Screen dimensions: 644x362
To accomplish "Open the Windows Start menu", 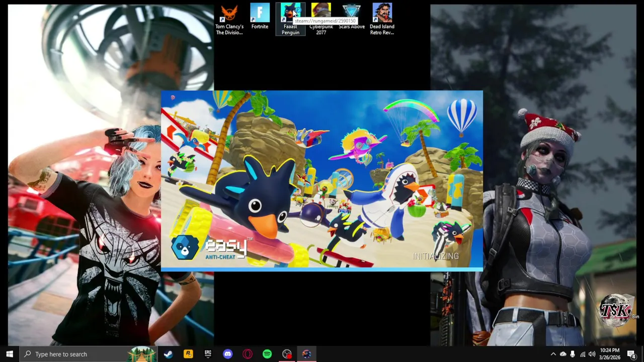I will click(x=10, y=354).
